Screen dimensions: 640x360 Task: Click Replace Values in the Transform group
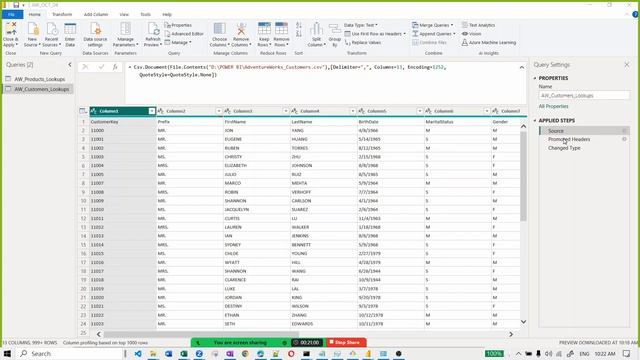click(x=363, y=42)
